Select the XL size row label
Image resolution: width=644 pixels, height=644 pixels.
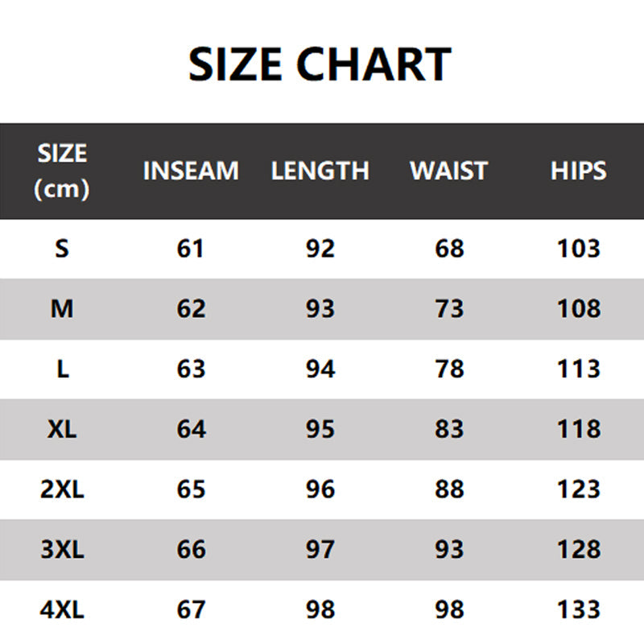(x=62, y=429)
